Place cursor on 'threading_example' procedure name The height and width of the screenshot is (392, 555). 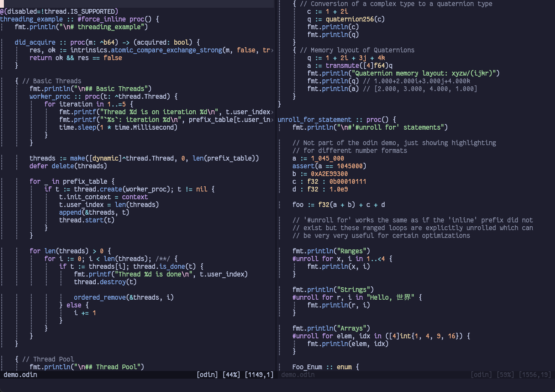31,19
